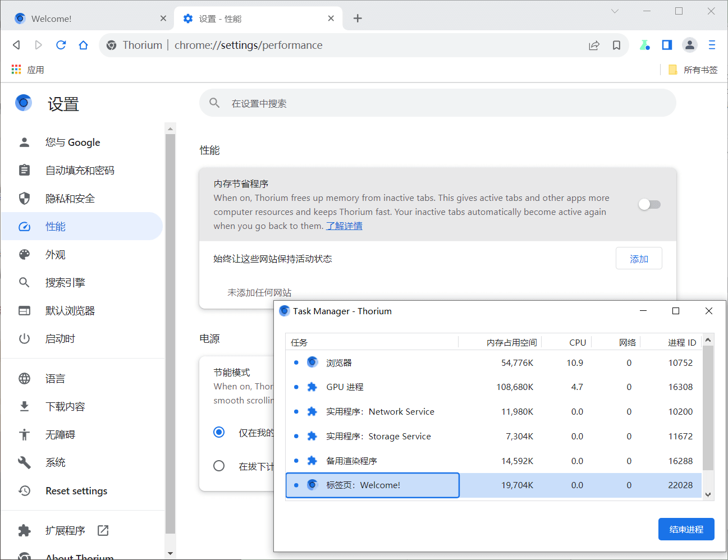Click the site info Thorium icon in address bar
The height and width of the screenshot is (560, 728).
[x=112, y=45]
